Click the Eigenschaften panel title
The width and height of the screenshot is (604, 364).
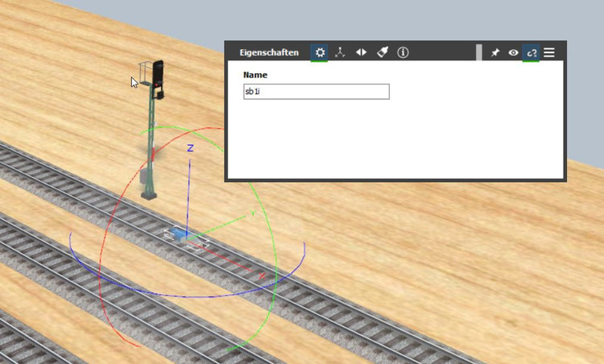(x=269, y=52)
